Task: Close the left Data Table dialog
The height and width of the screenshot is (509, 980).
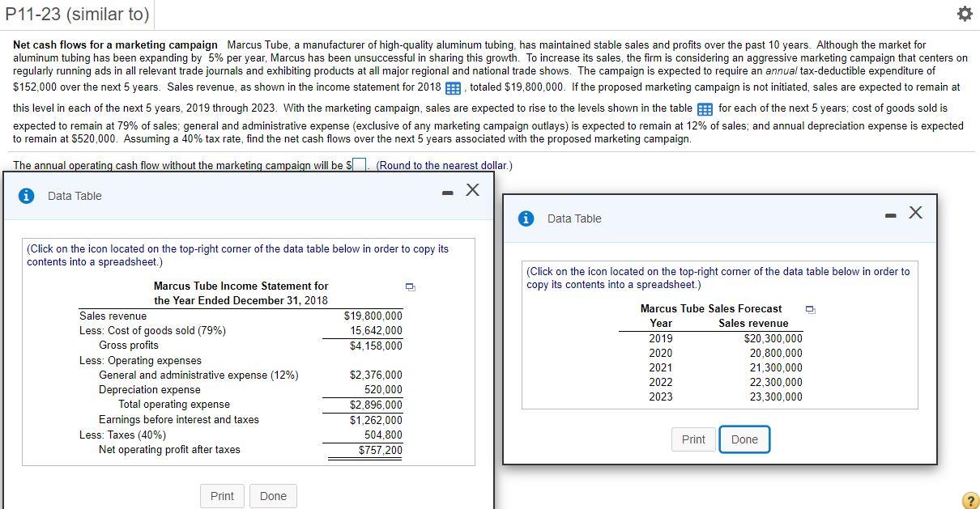Action: 473,190
